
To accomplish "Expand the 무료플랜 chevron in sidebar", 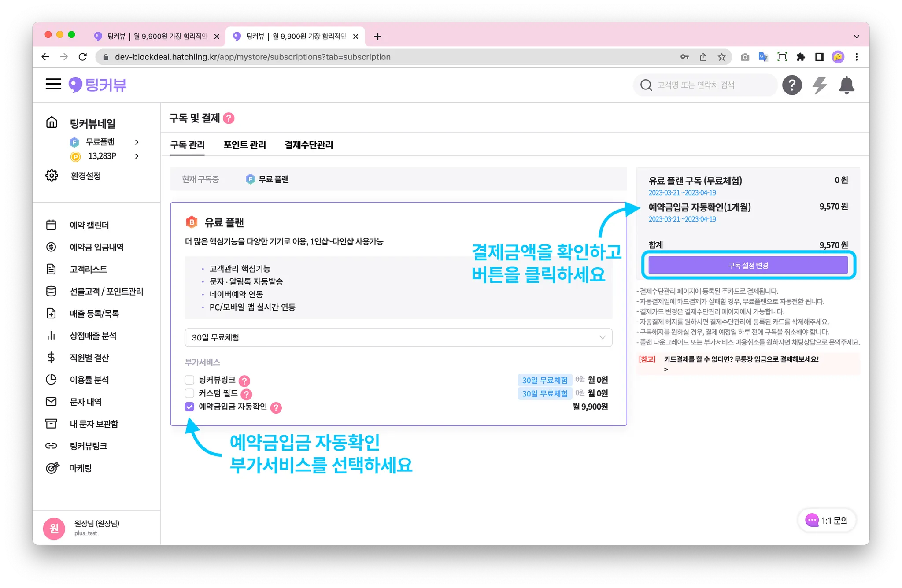I will pyautogui.click(x=137, y=142).
